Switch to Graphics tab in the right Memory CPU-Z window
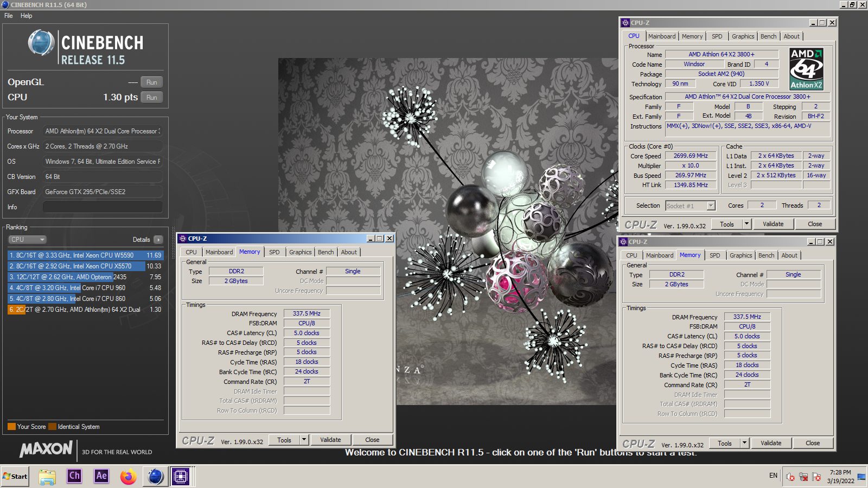 741,255
